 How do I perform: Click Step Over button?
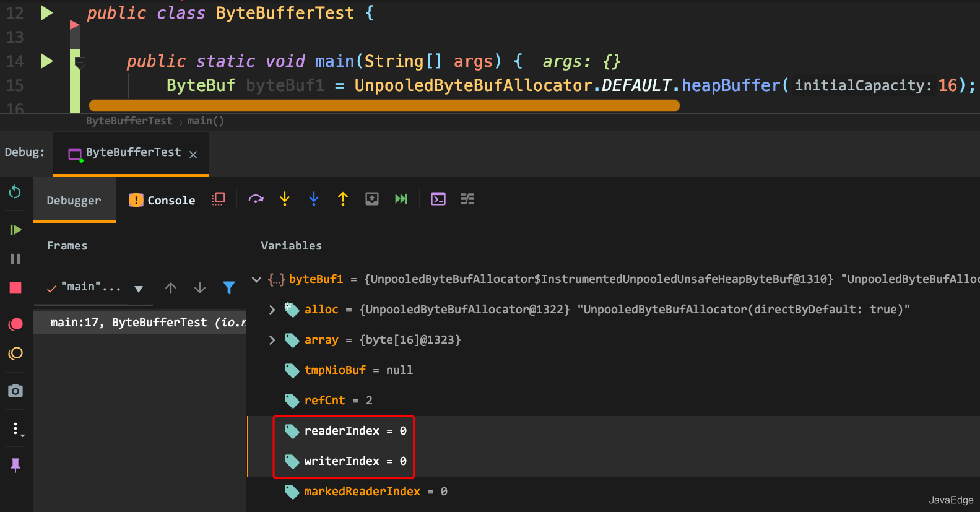tap(256, 199)
